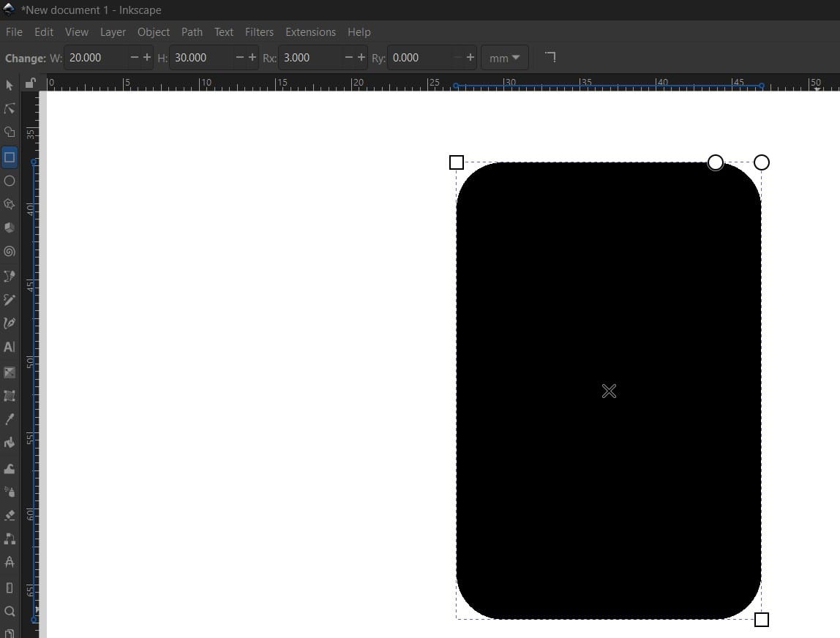
Task: Open the mm units dropdown
Action: (504, 58)
